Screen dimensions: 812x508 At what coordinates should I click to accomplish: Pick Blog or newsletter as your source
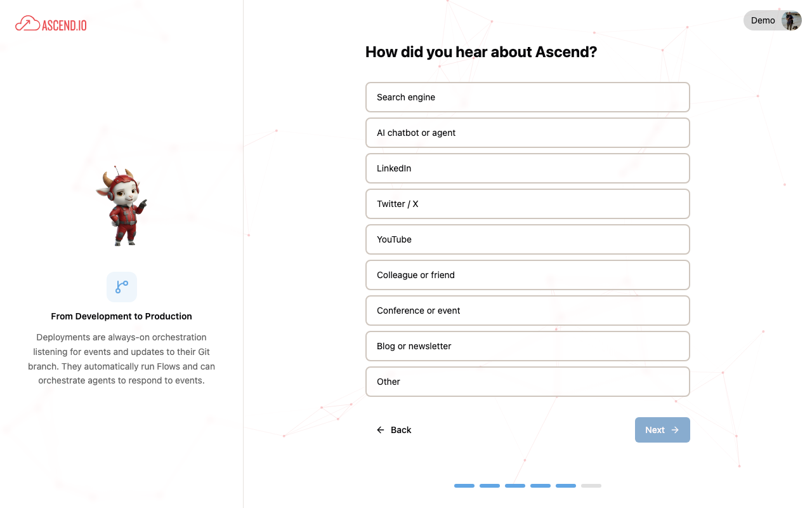[x=528, y=346]
